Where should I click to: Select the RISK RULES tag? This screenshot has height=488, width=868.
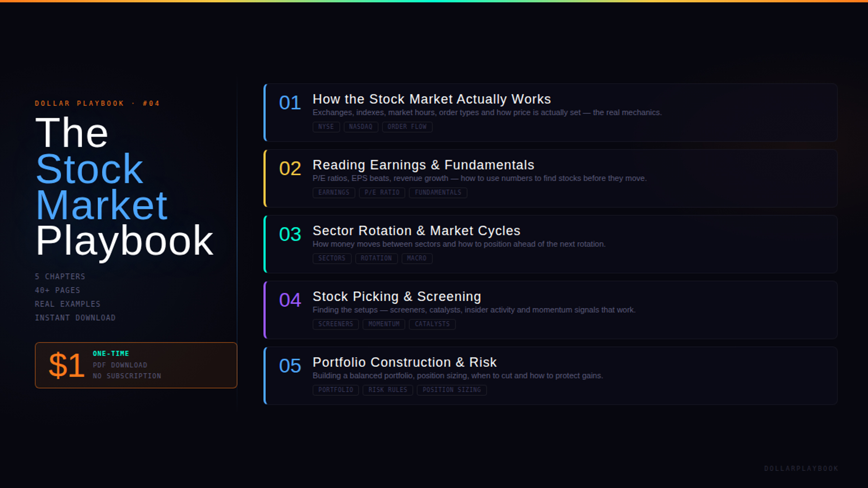tap(388, 390)
